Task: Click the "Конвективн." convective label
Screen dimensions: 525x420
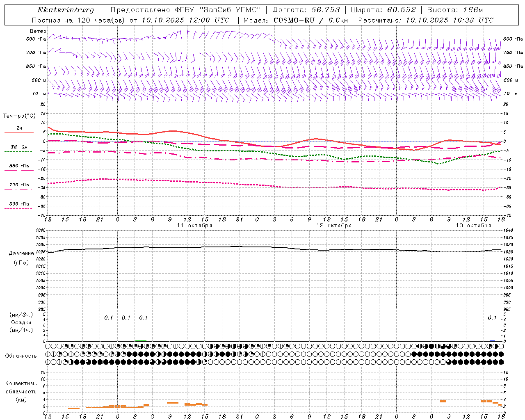Action: tap(21, 383)
